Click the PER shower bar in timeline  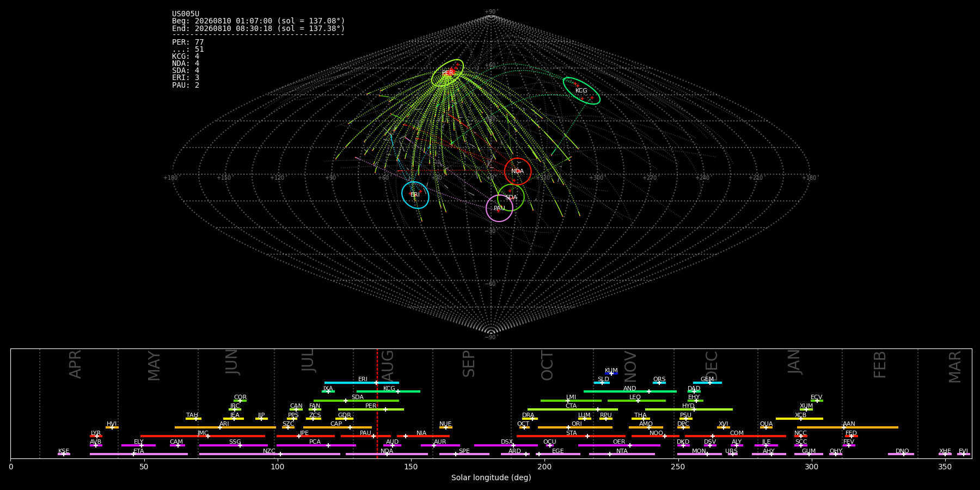371,409
